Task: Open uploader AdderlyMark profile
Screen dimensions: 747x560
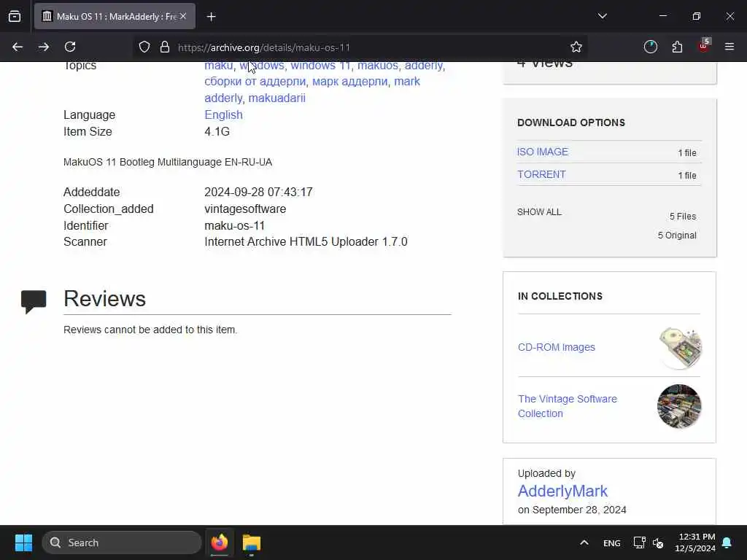Action: 562,491
